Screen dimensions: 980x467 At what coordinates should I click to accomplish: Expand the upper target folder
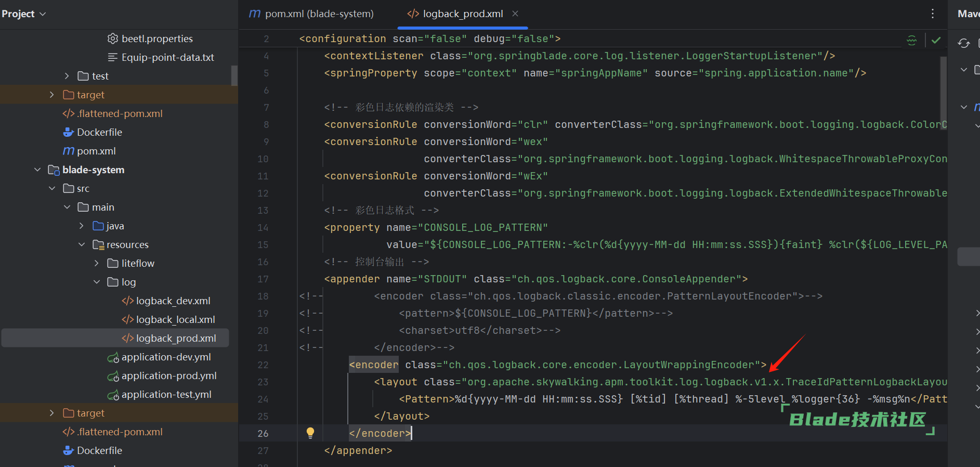click(51, 95)
